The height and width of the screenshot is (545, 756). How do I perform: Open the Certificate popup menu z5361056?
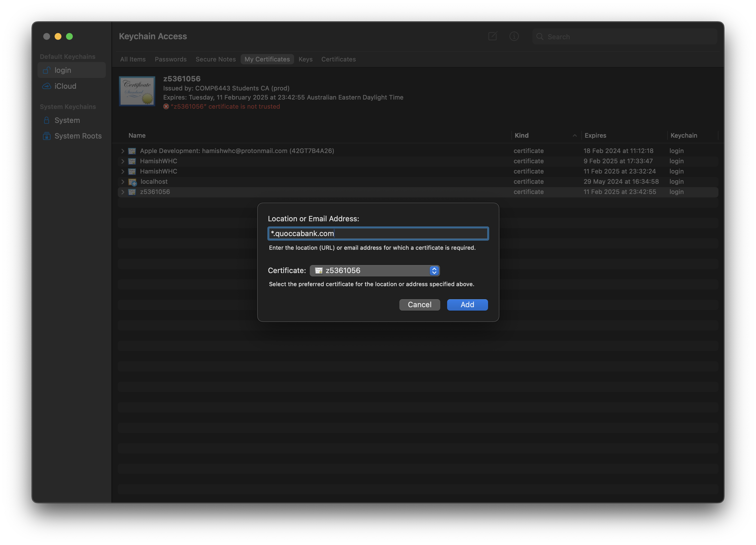coord(374,271)
